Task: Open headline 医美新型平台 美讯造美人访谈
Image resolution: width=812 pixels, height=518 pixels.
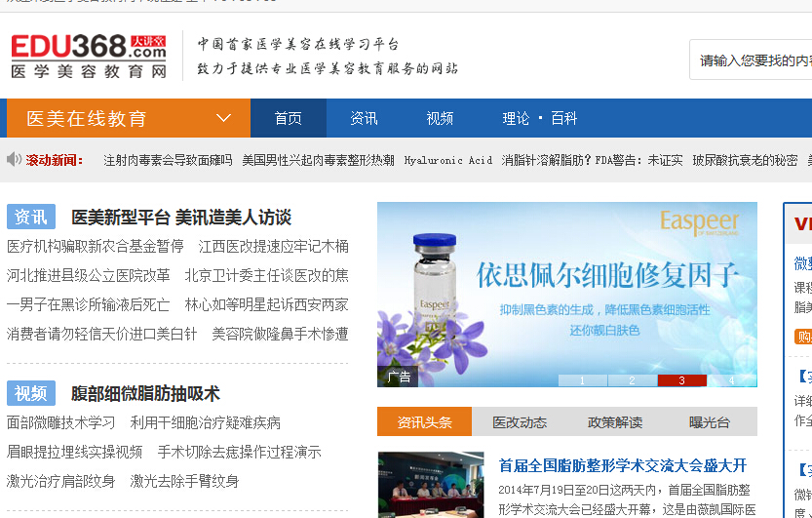Action: click(181, 217)
